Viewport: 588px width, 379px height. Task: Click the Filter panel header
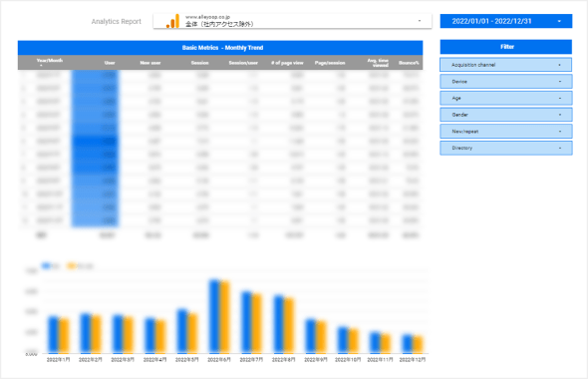click(506, 47)
